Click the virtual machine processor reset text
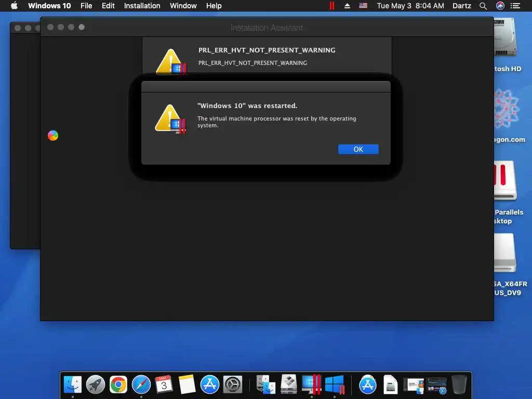Viewport: 532px width, 399px height. click(276, 122)
